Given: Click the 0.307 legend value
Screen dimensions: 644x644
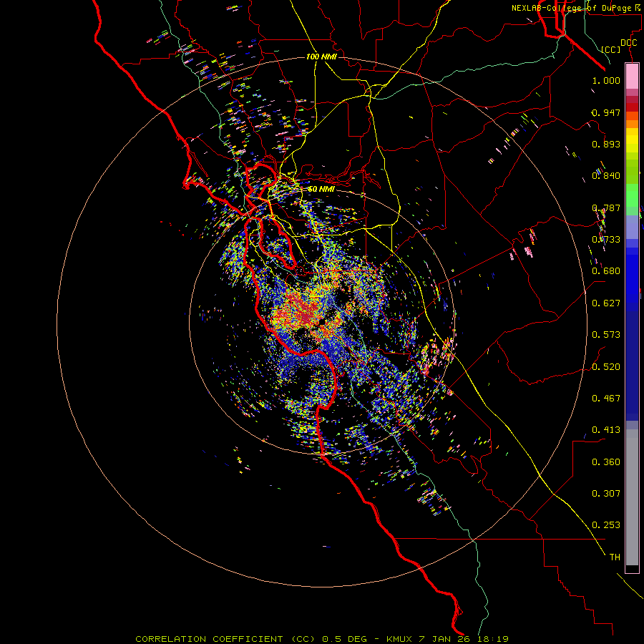Looking at the screenshot, I should pyautogui.click(x=606, y=494).
